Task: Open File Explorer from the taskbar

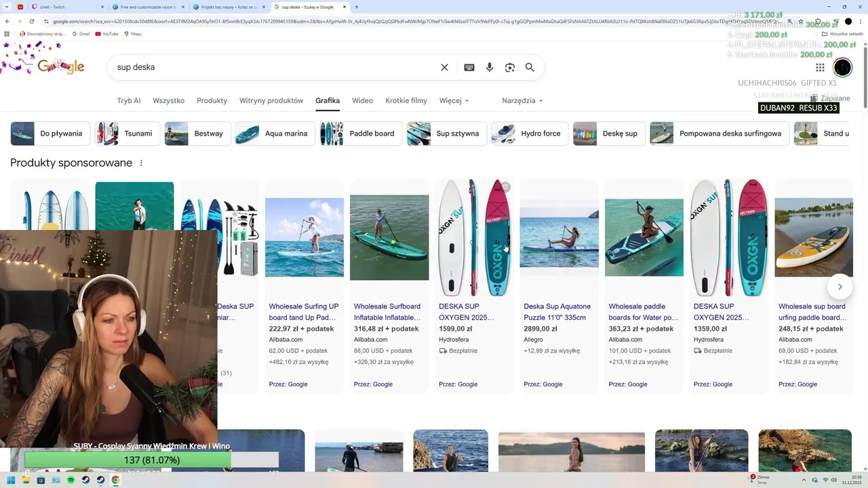Action: point(26,480)
